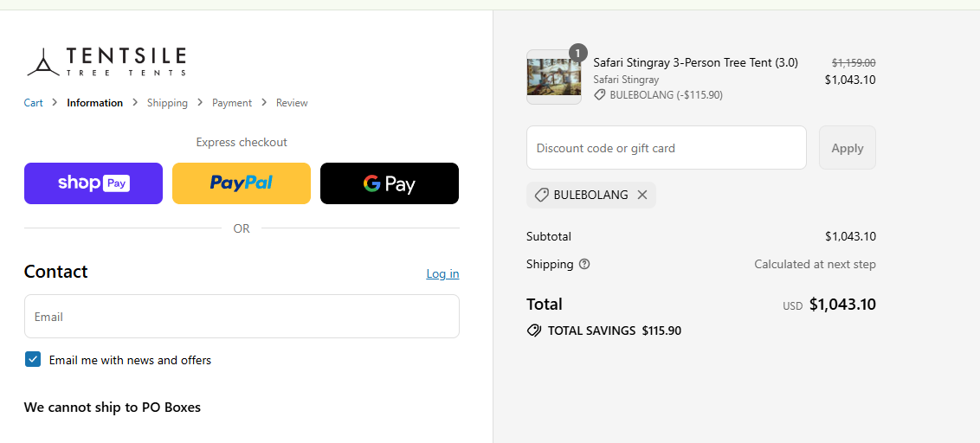Click the Subtotal label
Image resolution: width=980 pixels, height=443 pixels.
(549, 236)
